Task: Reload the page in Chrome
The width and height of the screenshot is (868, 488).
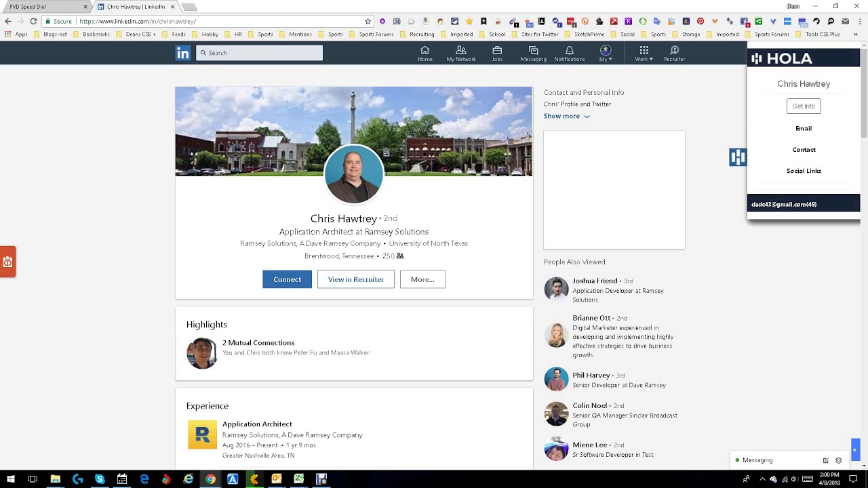Action: [33, 21]
